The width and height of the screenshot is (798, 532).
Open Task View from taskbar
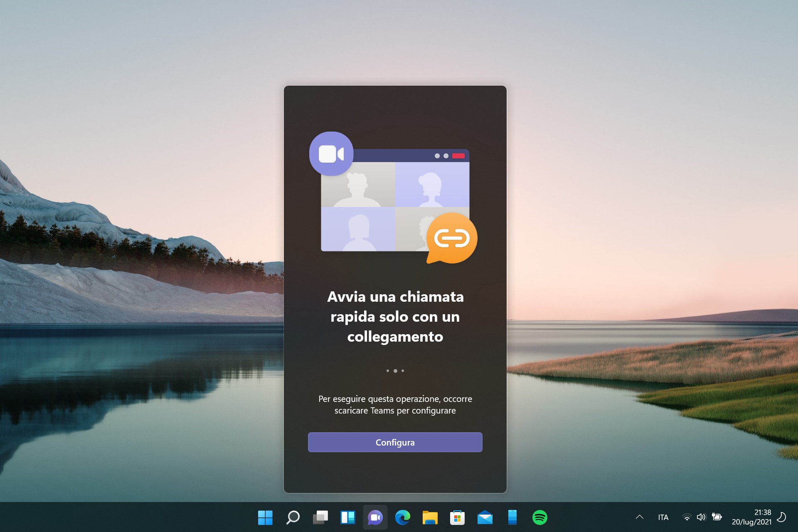tap(320, 517)
